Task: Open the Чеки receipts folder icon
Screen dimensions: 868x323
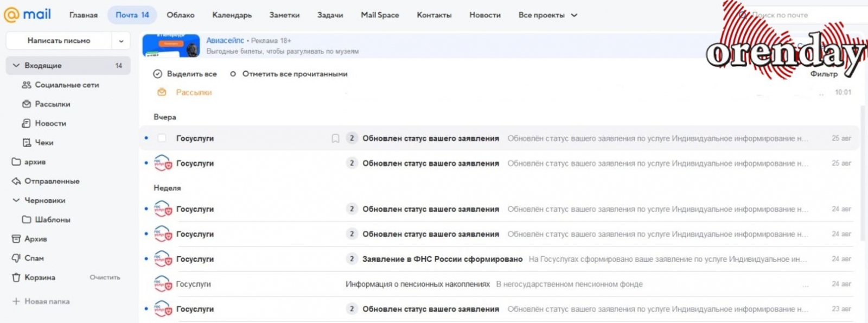Action: 26,143
